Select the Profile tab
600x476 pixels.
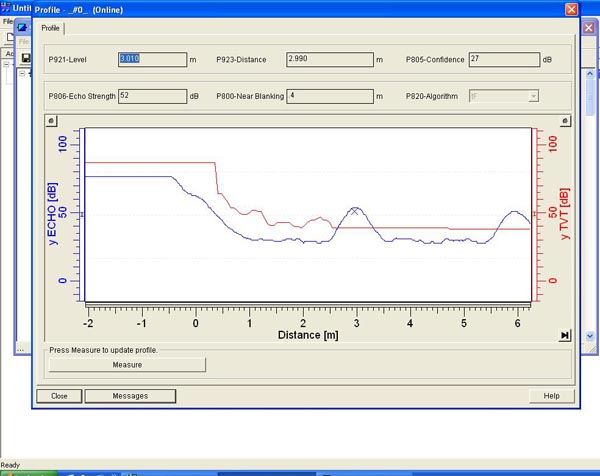coord(51,28)
